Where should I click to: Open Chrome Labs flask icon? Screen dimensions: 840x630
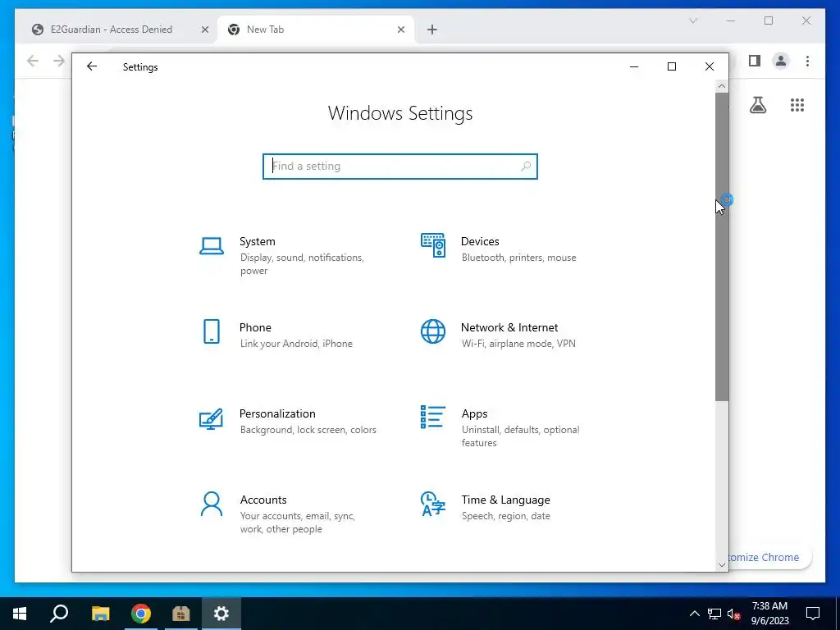(x=757, y=105)
